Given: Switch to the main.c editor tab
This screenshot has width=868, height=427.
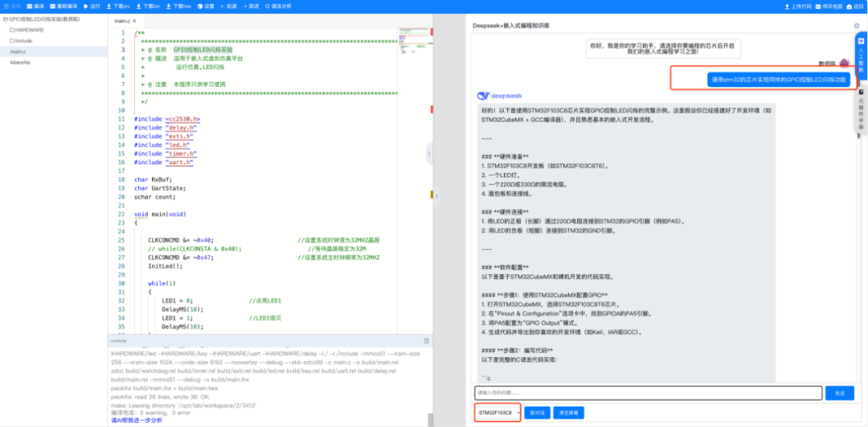Looking at the screenshot, I should point(122,20).
